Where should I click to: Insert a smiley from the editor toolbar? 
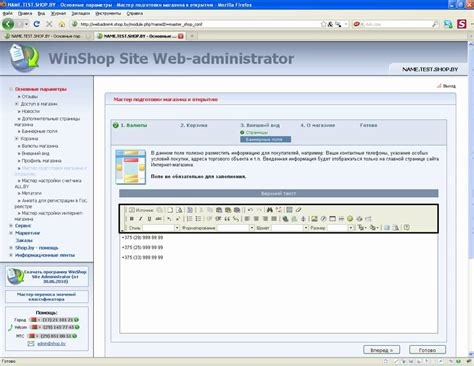(x=350, y=219)
